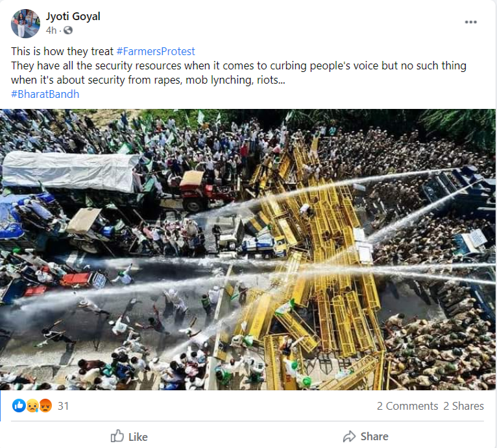Expand the 2 Comments section

pyautogui.click(x=407, y=406)
